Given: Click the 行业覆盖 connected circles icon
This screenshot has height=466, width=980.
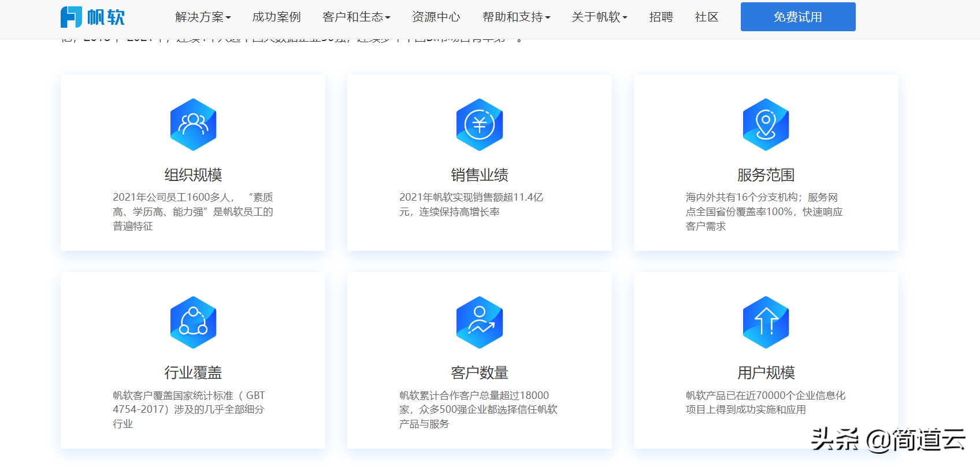Looking at the screenshot, I should 193,322.
